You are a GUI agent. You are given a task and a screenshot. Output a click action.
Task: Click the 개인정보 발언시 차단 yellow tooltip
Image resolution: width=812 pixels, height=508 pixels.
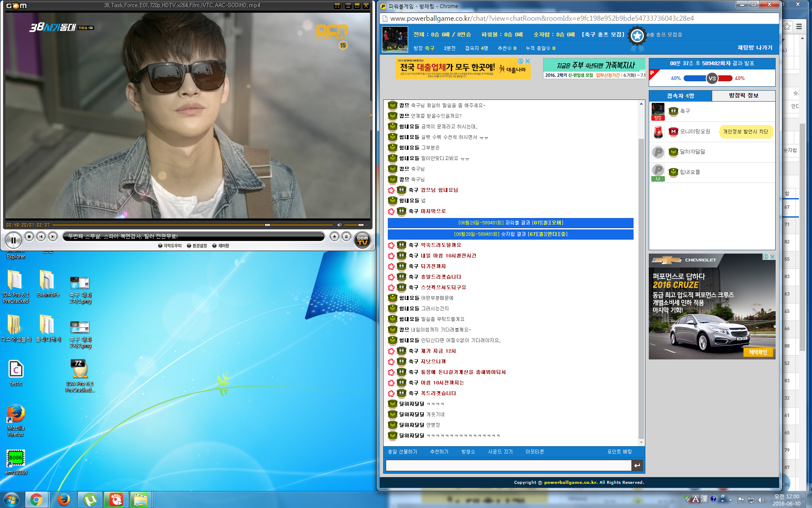(746, 132)
